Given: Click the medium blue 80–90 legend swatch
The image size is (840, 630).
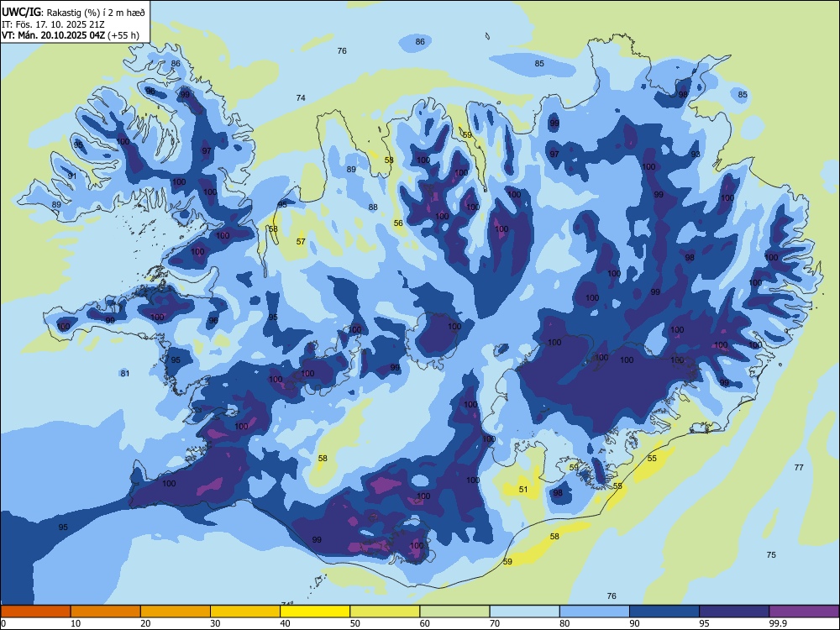Looking at the screenshot, I should (594, 612).
